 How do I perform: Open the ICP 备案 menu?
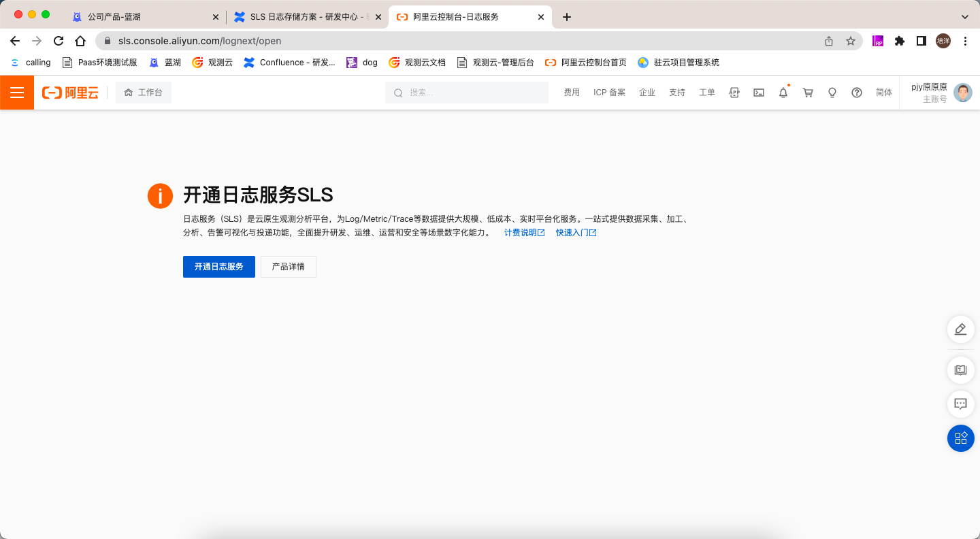coord(609,93)
